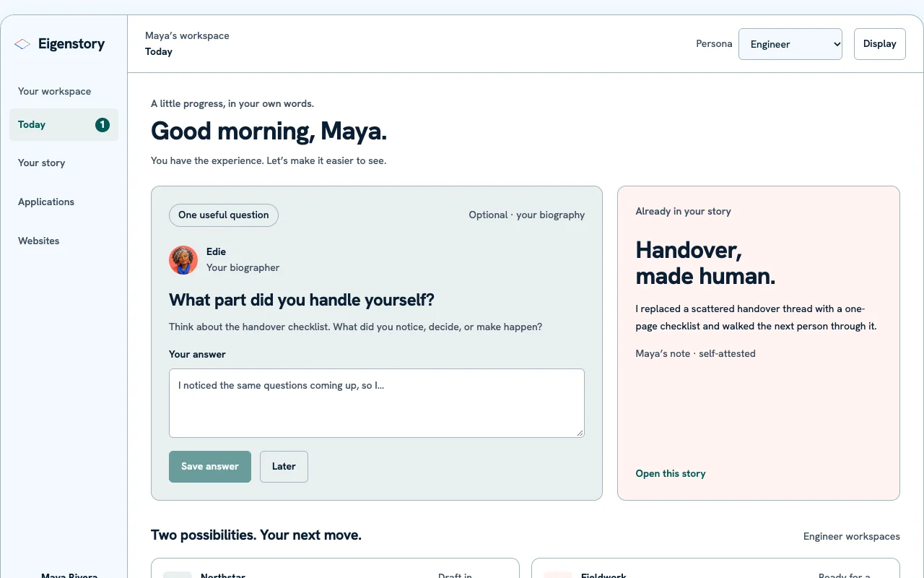Click Maya's note self-attested text
The image size is (924, 578).
coord(696,354)
